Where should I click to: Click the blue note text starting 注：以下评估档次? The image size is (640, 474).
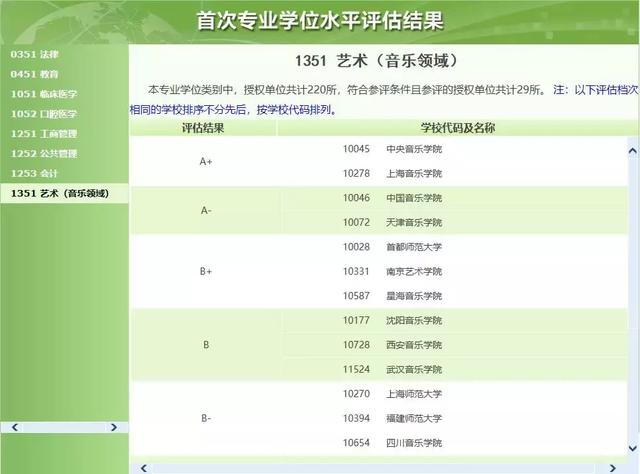(x=384, y=100)
